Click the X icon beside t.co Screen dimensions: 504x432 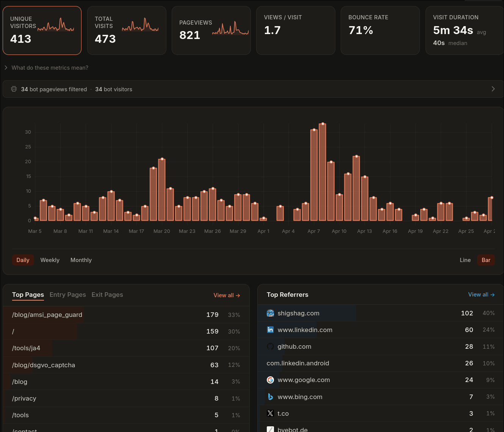270,413
